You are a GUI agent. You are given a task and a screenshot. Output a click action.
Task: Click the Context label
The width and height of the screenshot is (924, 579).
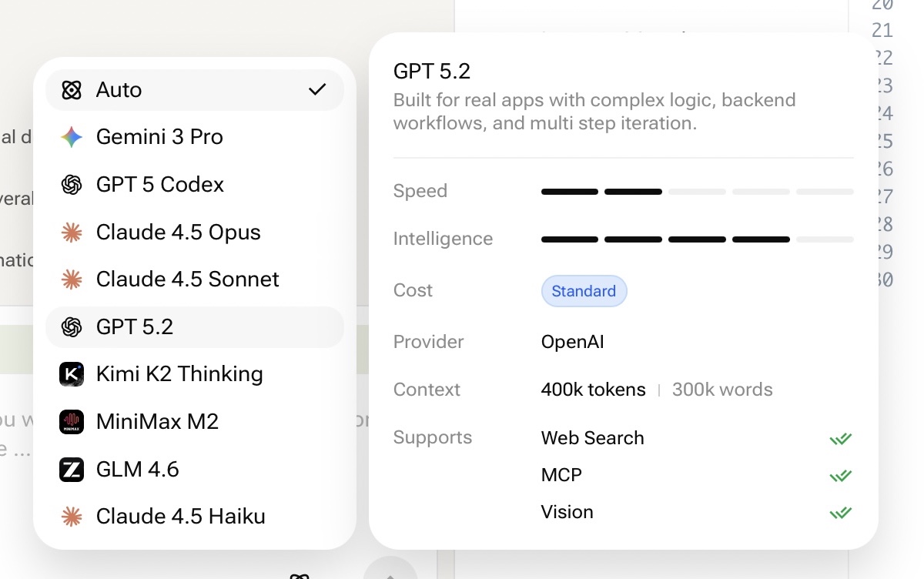point(427,390)
